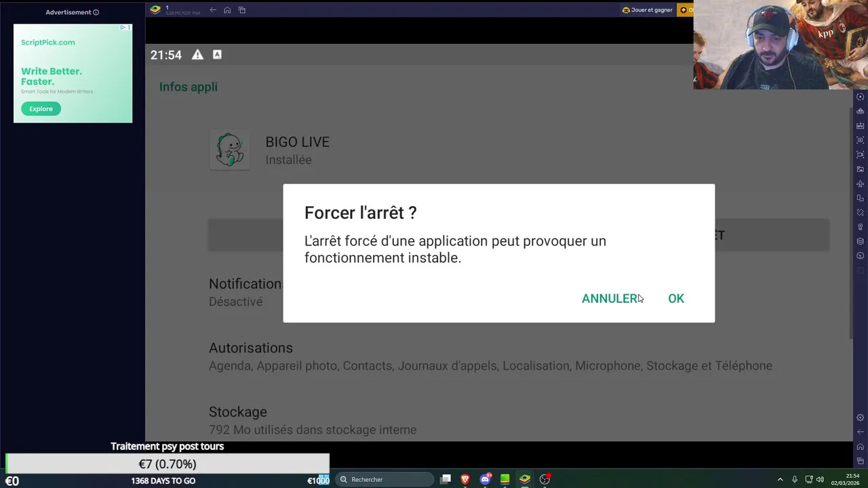This screenshot has width=868, height=488.
Task: Click the recent apps icon at the sidebar bottom
Action: [860, 461]
